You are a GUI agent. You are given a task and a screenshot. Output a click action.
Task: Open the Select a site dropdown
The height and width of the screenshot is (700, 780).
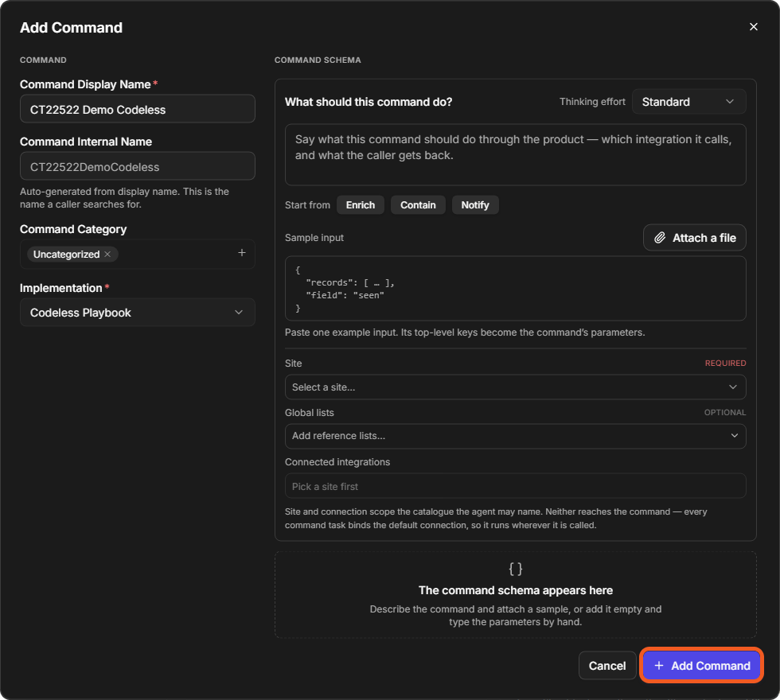(516, 387)
